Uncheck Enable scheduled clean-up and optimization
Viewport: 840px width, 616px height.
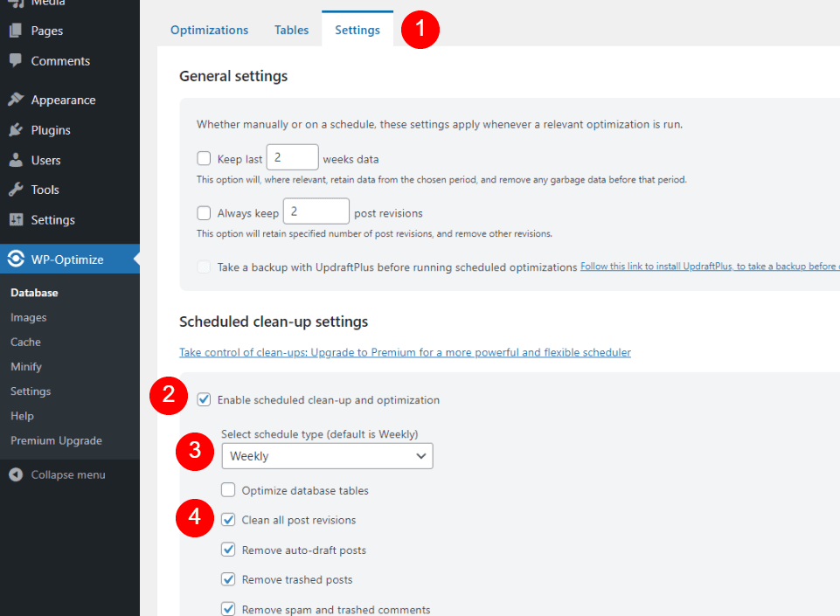coord(205,400)
